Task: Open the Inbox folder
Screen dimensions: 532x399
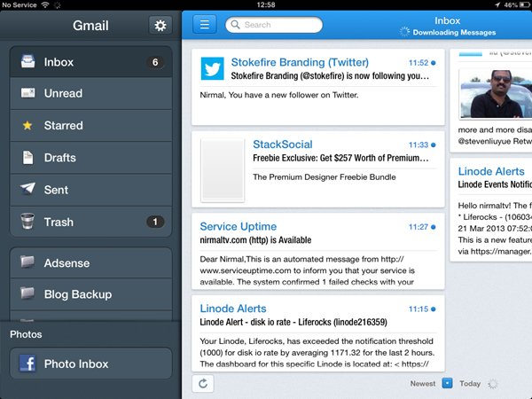Action: point(91,62)
